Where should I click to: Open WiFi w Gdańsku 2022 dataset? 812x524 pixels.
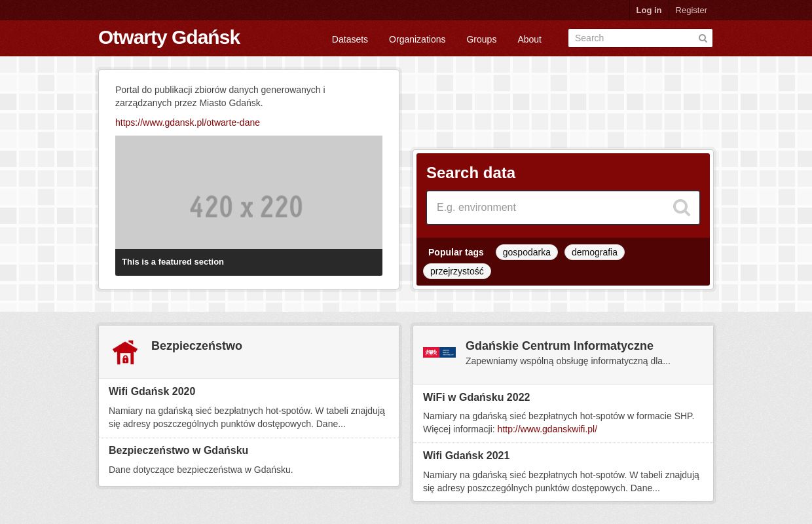coord(476,398)
